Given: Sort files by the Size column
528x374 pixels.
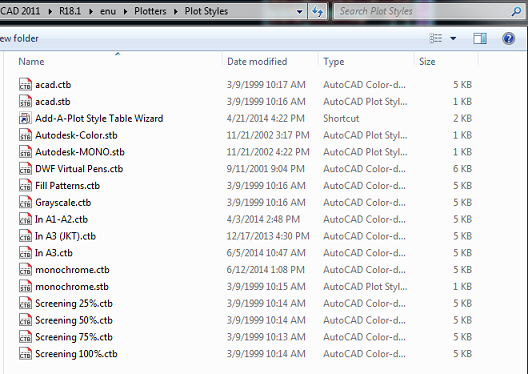Looking at the screenshot, I should [427, 62].
